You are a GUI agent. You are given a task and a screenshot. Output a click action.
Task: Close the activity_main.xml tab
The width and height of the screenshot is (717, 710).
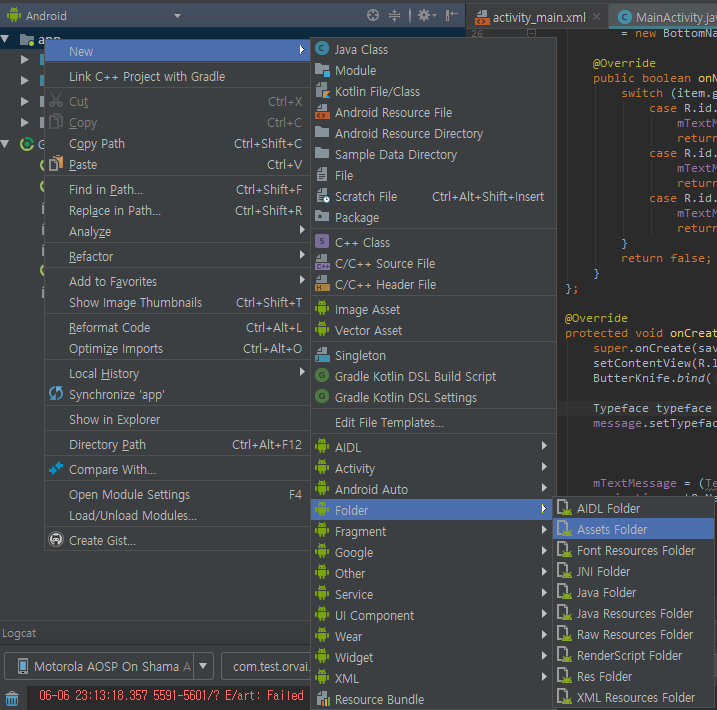click(596, 17)
